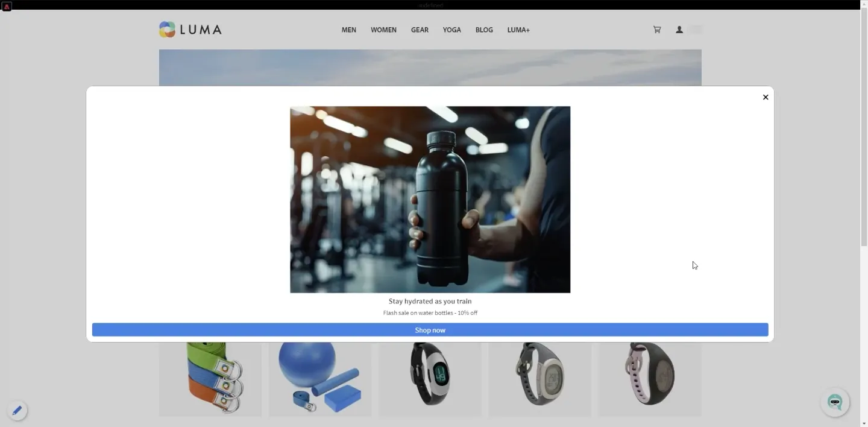Open the MEN menu
868x427 pixels.
[349, 30]
